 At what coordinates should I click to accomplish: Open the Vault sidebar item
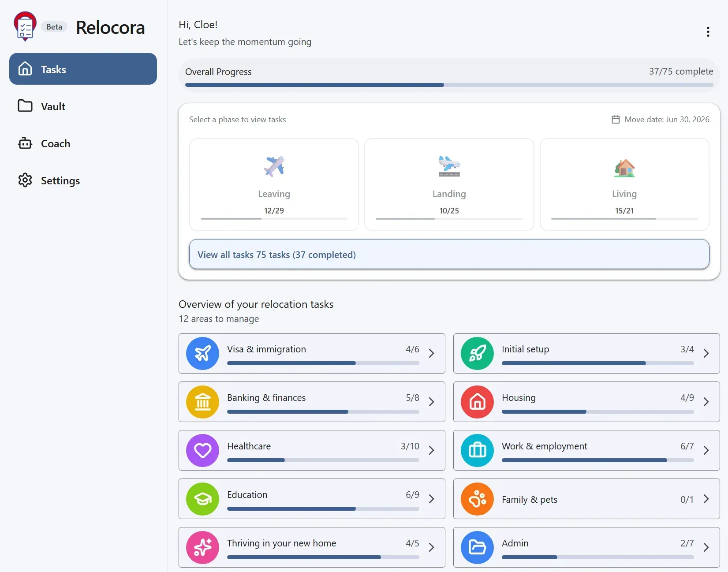click(x=83, y=106)
